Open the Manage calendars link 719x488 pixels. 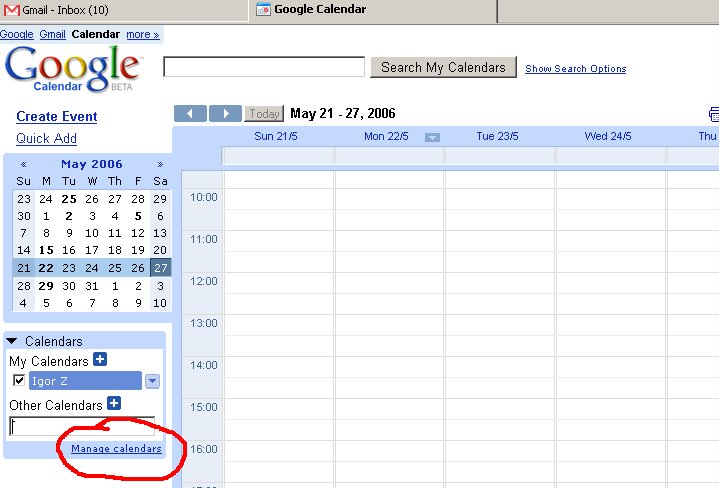[x=116, y=449]
